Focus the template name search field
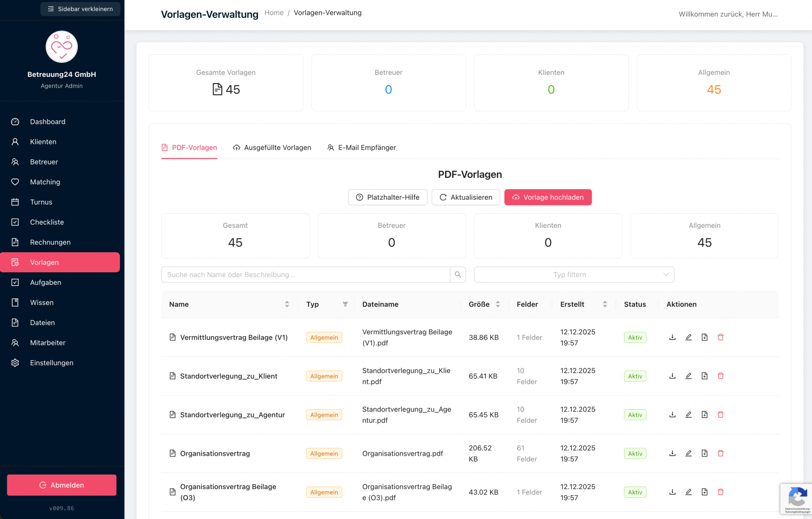The image size is (812, 519). 305,275
